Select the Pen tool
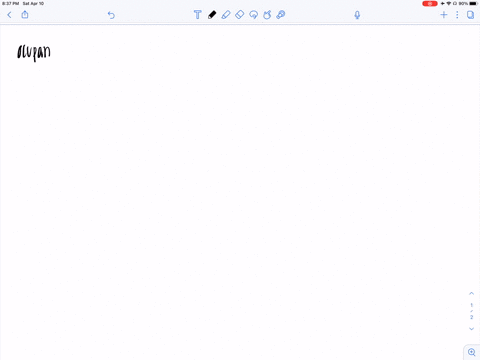The image size is (480, 360). click(x=212, y=15)
